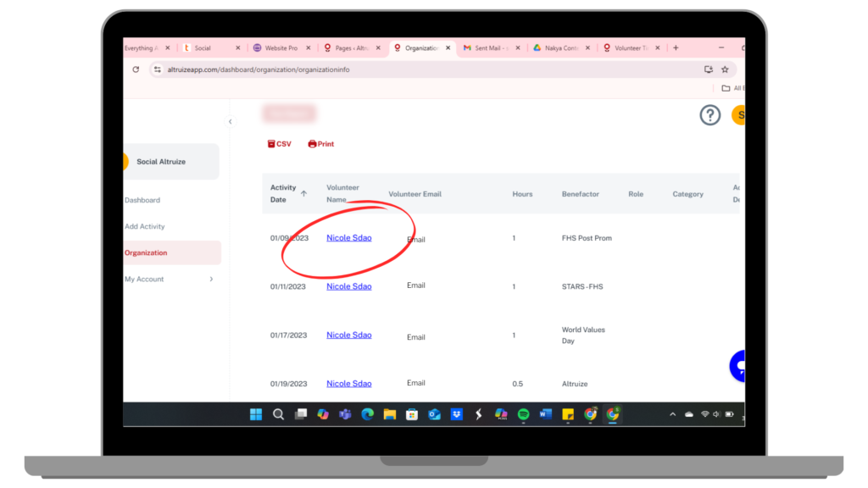Close the Organization browser tab

coord(448,48)
